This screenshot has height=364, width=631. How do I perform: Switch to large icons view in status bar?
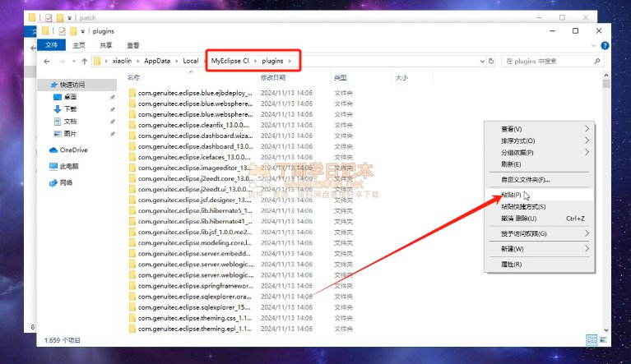coord(603,339)
